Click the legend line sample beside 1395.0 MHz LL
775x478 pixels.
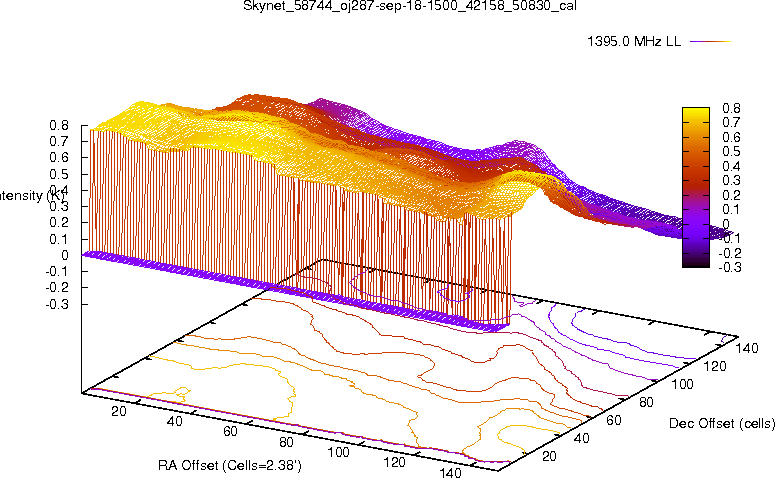tap(710, 42)
